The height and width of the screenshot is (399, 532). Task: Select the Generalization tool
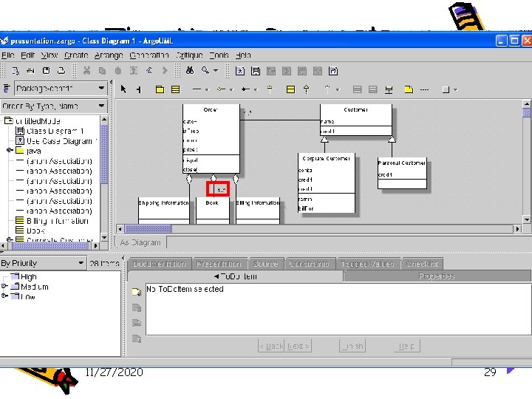point(270,89)
